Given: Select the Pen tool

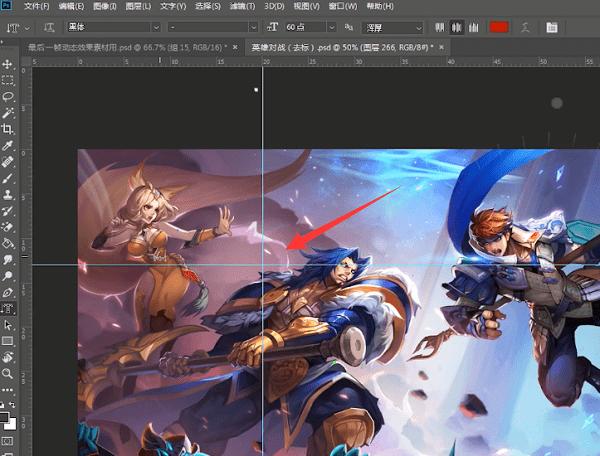Looking at the screenshot, I should tap(7, 292).
